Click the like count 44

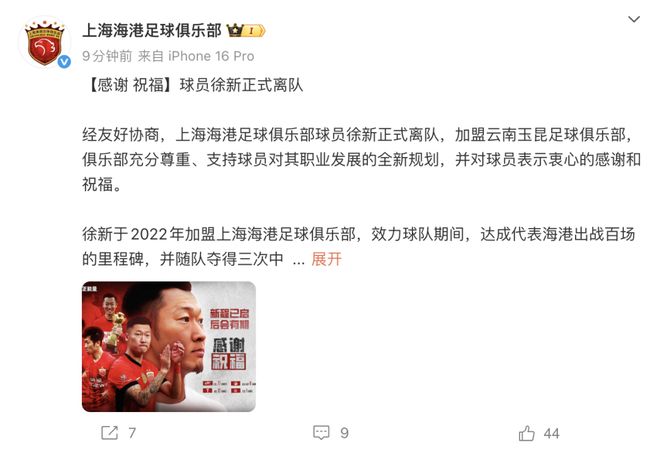coord(551,433)
